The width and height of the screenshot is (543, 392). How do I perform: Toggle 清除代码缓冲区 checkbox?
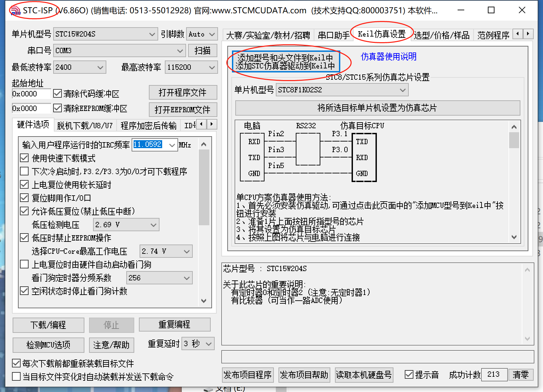pos(57,93)
